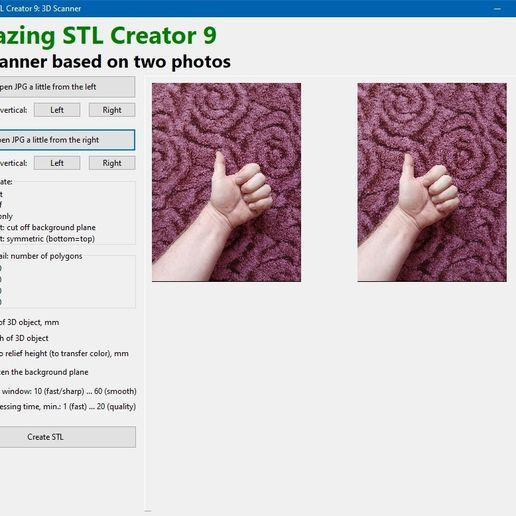Click 'Open JPG a little from the right' button
The height and width of the screenshot is (516, 516).
click(67, 140)
